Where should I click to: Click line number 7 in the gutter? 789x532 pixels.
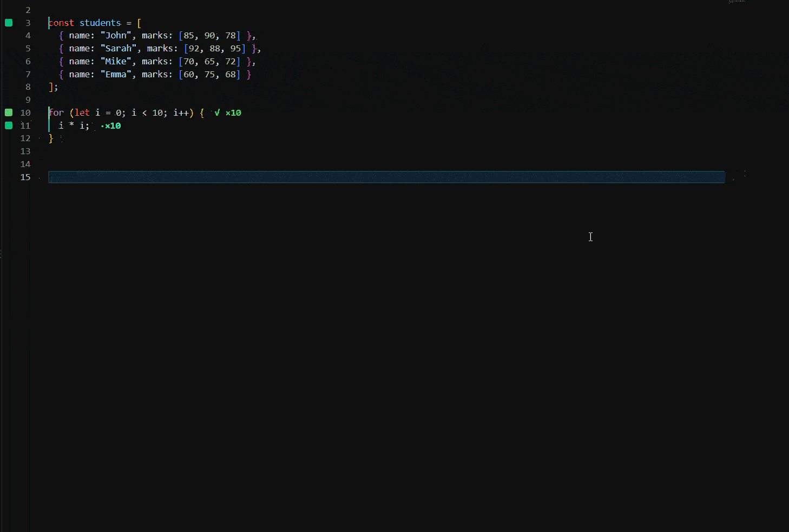pyautogui.click(x=28, y=75)
